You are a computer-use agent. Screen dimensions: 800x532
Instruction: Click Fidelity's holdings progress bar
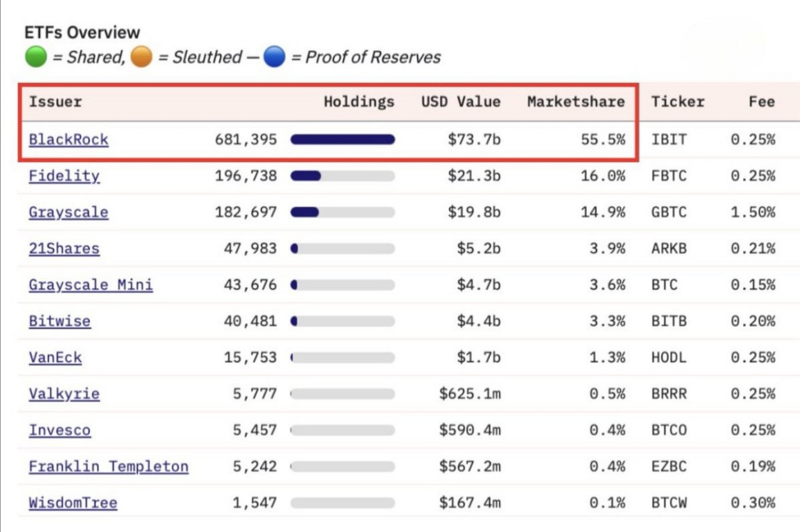(342, 176)
